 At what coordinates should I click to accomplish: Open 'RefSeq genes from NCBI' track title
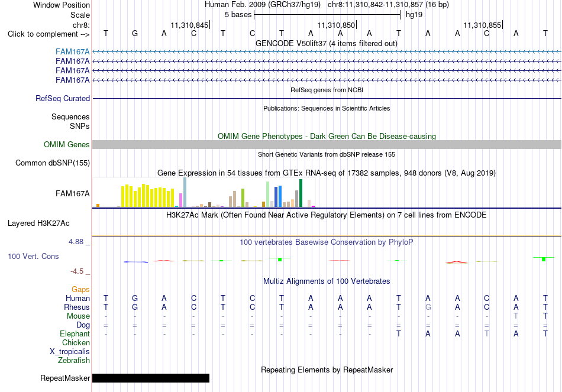[x=327, y=90]
